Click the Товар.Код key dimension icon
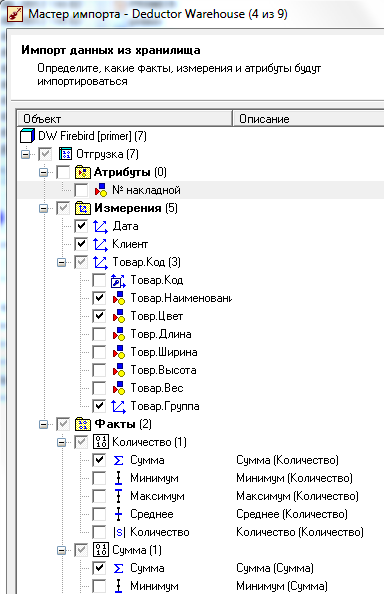 point(118,280)
